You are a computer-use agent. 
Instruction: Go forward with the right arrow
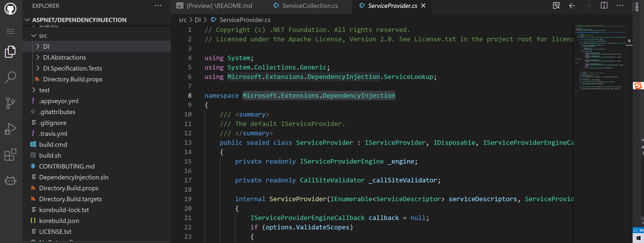[588, 5]
